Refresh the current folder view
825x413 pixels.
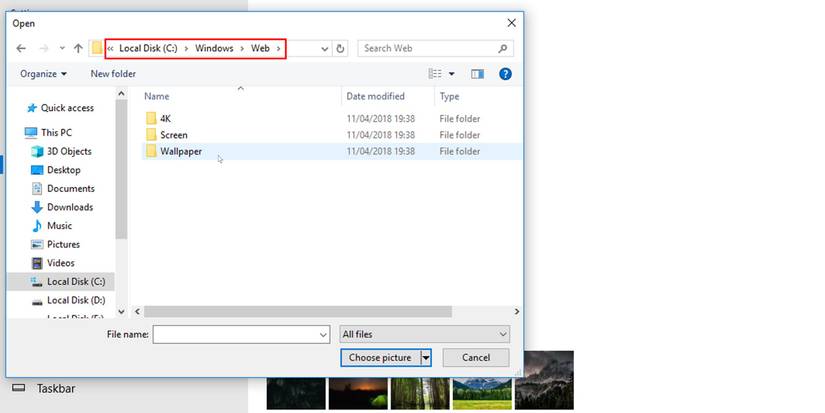coord(340,48)
